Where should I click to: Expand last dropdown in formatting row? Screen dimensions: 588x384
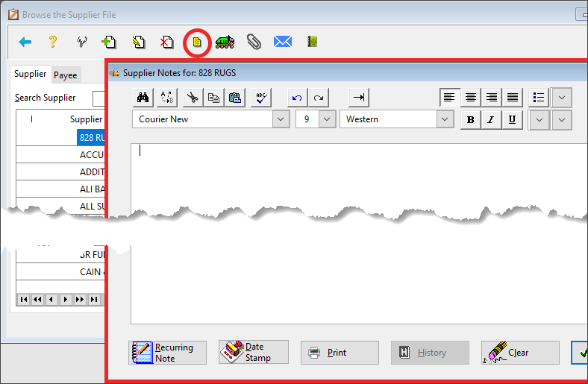pyautogui.click(x=561, y=120)
